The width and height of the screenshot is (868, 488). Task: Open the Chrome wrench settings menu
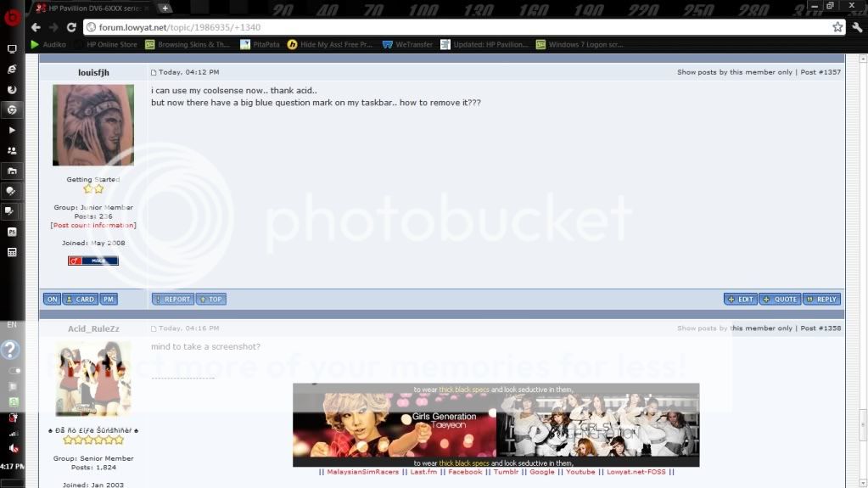[x=856, y=27]
